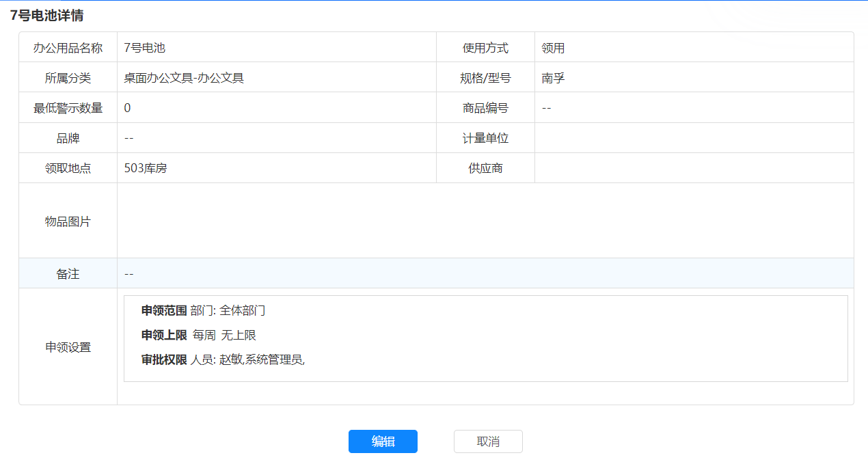Select the 最低警示数量 label

(x=68, y=108)
